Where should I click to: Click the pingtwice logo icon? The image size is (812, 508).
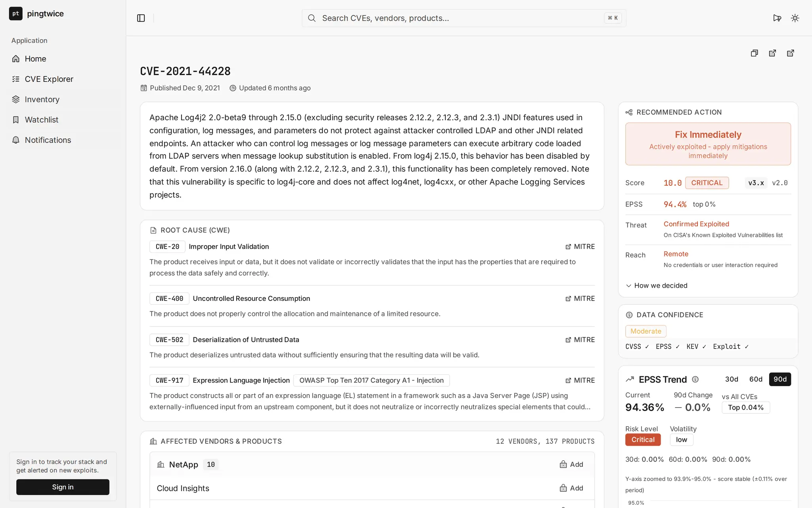click(x=15, y=13)
